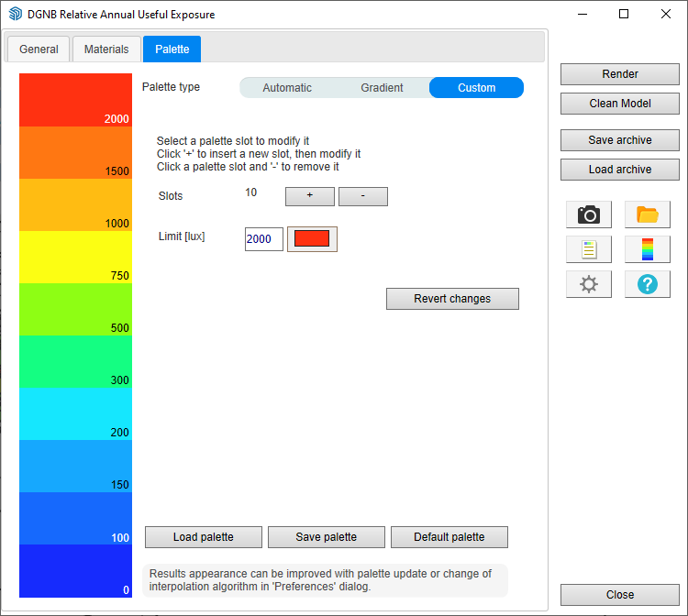Choose Custom palette type
This screenshot has width=688, height=616.
pyautogui.click(x=476, y=88)
